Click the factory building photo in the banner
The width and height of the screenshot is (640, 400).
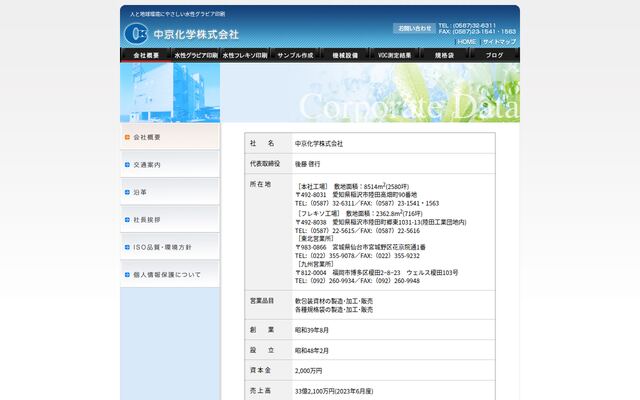click(170, 93)
